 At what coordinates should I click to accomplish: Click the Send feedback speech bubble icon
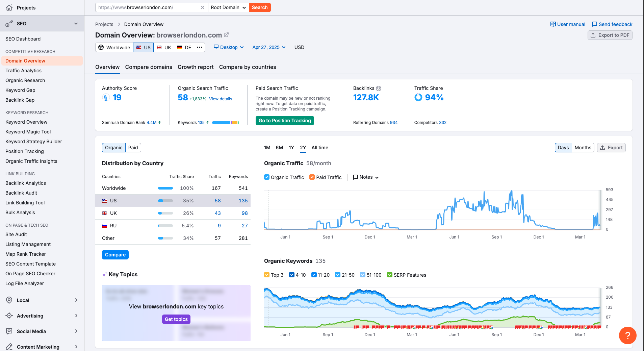pos(594,24)
